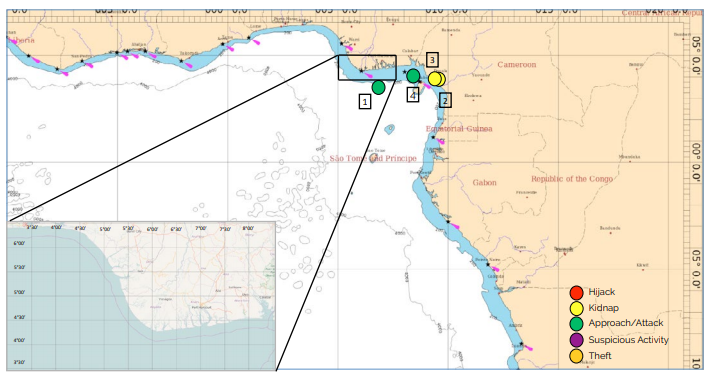Click the Liberia country label
Screen dimensions: 713x374
coord(21,40)
